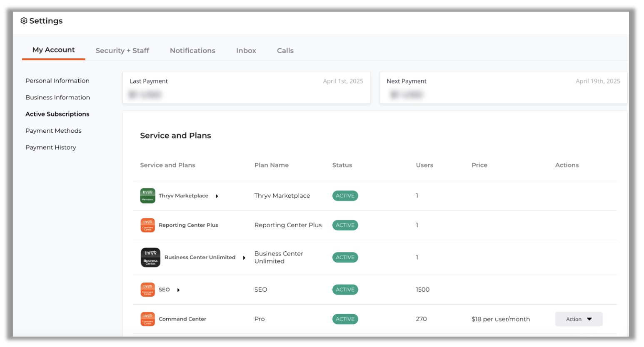Click the SEO service name
Viewport: 644px width, 347px height.
pos(164,290)
